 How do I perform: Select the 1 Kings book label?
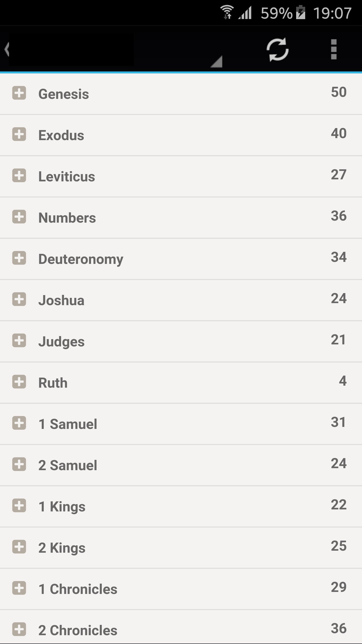(62, 507)
